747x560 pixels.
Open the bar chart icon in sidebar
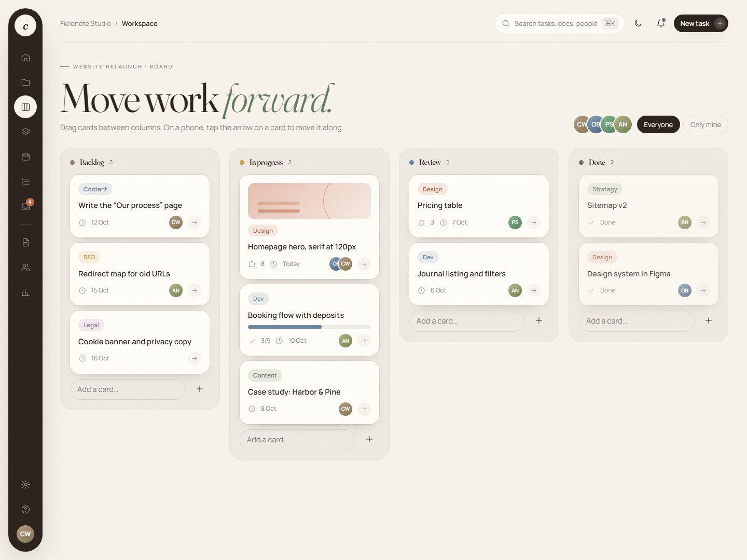click(x=25, y=292)
